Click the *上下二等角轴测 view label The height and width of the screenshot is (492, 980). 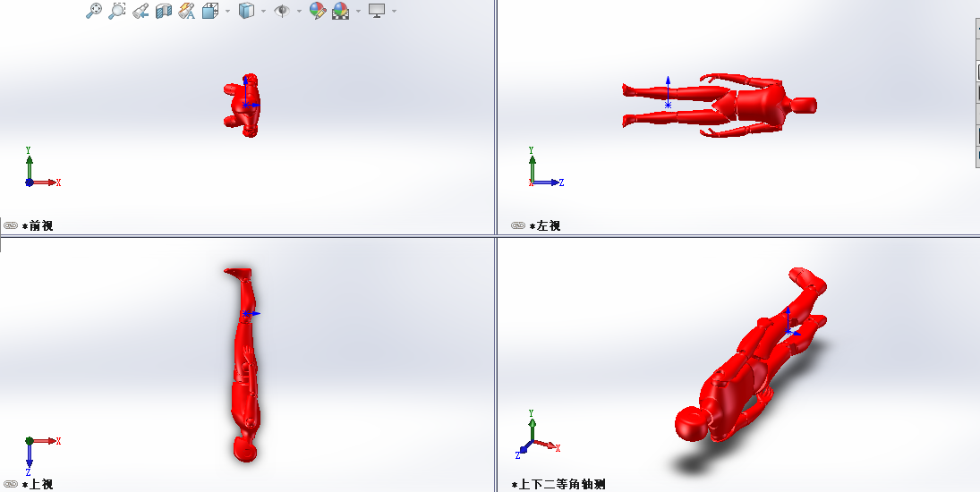click(x=558, y=485)
